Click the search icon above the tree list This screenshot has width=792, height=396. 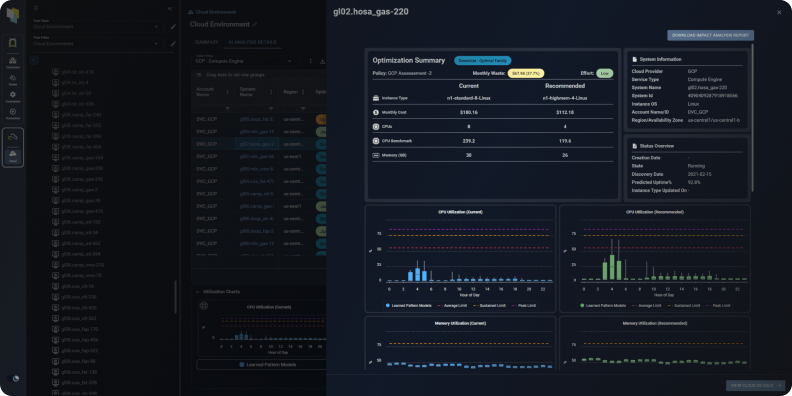34,60
